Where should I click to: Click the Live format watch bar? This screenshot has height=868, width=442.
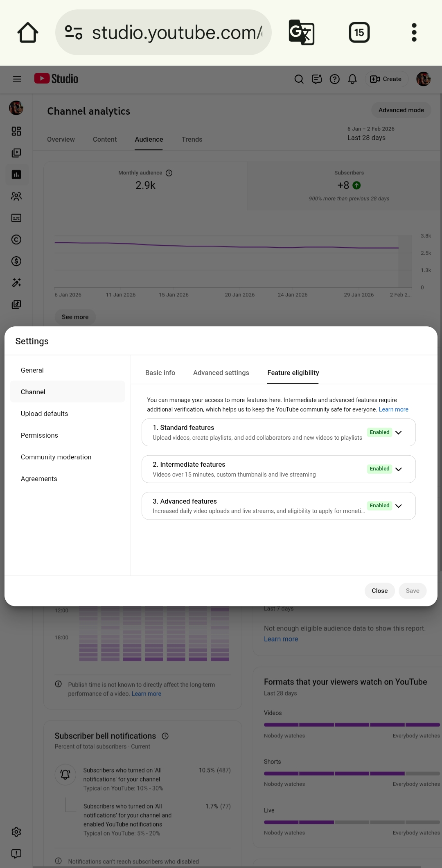click(352, 822)
